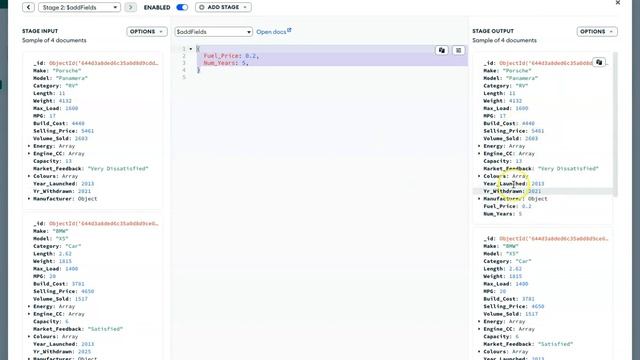
Task: Select Fuel_Price field in Porsche output document
Action: 507,206
